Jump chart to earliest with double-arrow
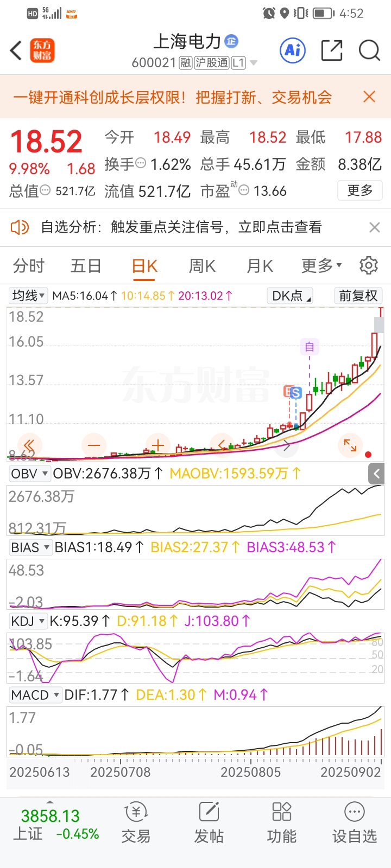Viewport: 391px width, 868px height. point(29,445)
